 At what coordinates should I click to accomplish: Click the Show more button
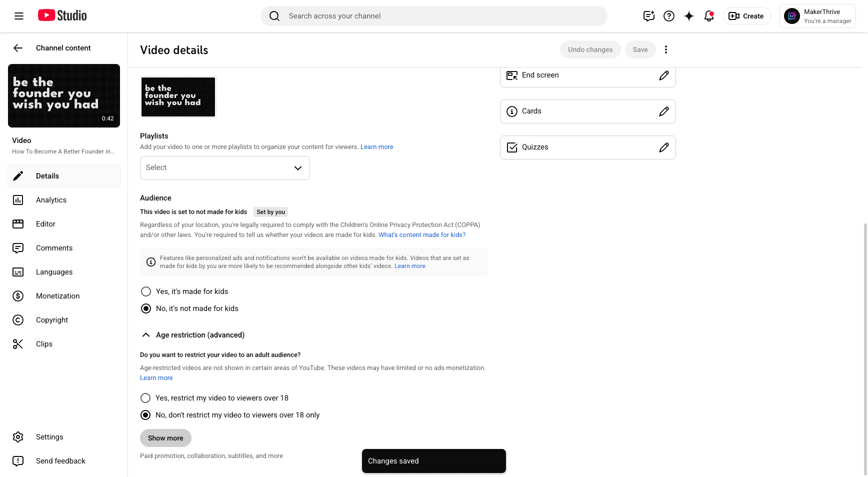click(x=165, y=438)
